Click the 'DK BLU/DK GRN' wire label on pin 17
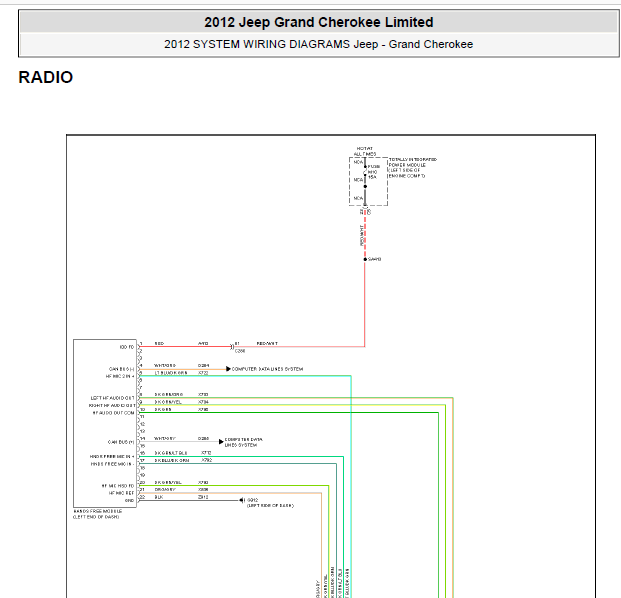 [x=172, y=461]
